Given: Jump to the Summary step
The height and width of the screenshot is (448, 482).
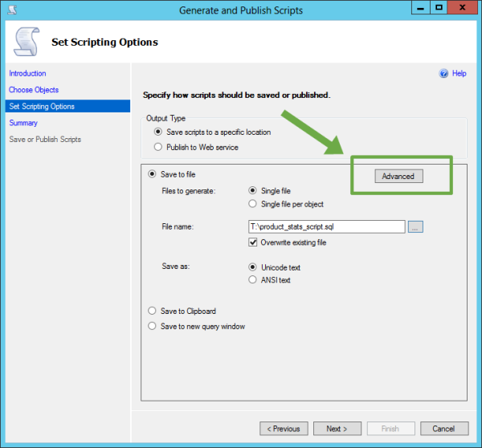Looking at the screenshot, I should (23, 123).
